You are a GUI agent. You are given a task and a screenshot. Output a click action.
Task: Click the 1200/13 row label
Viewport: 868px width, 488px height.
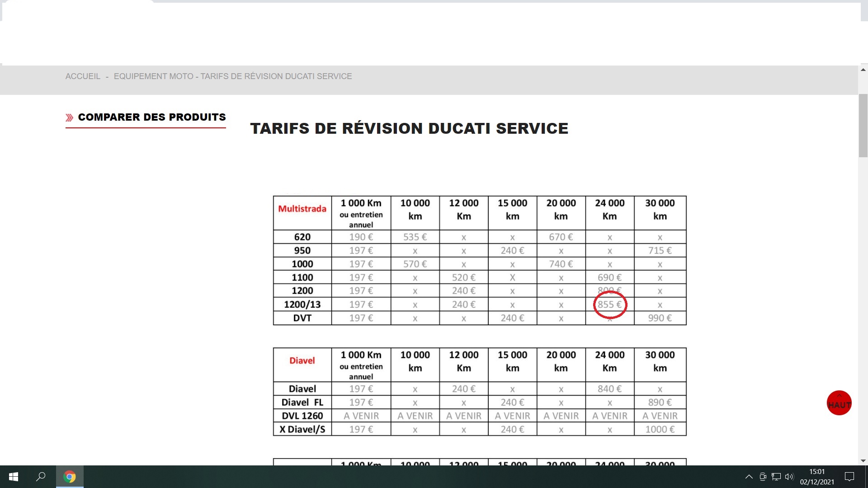click(302, 305)
